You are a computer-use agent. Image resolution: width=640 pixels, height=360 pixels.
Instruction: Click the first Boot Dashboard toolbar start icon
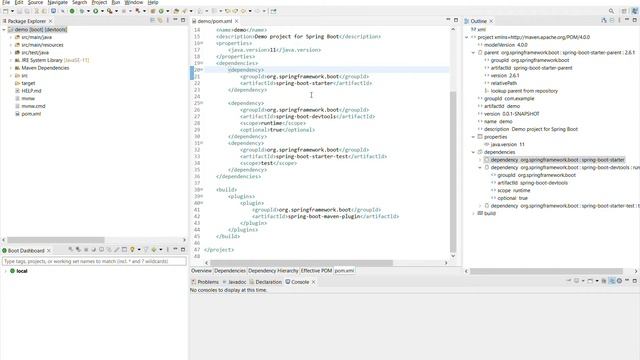[70, 249]
